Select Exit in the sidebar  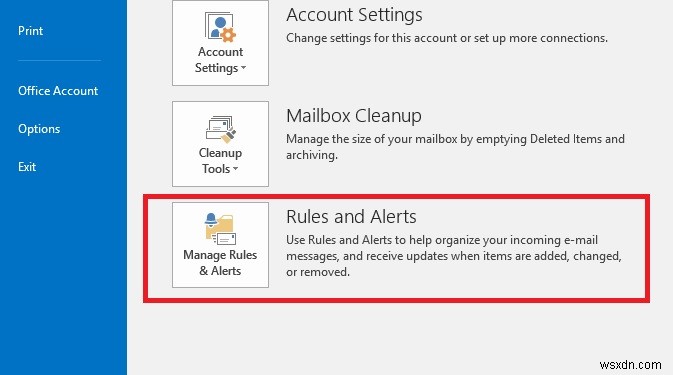[27, 167]
